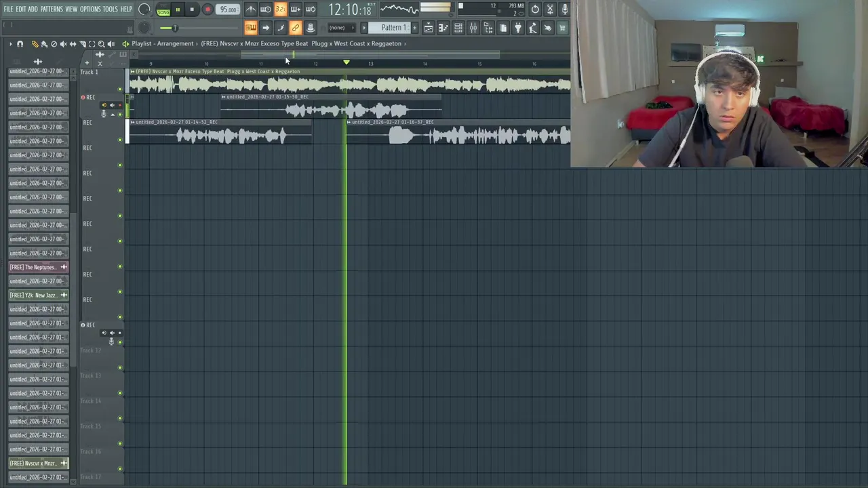Click the pattern selector's left arrow

tap(364, 28)
